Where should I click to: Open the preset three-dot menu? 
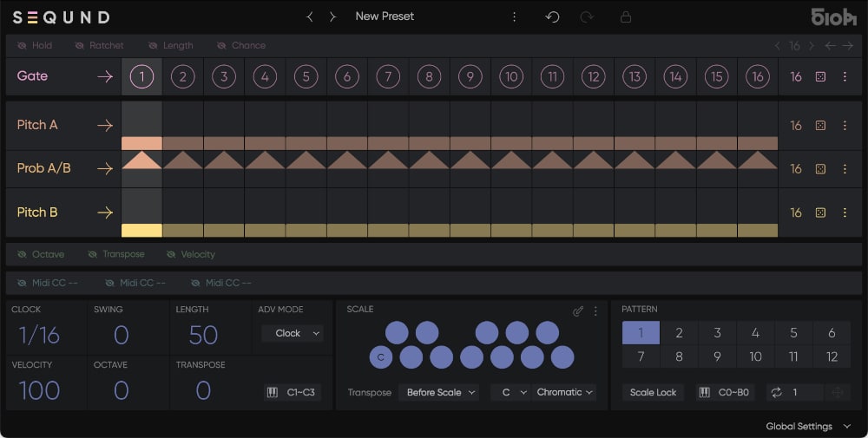514,17
